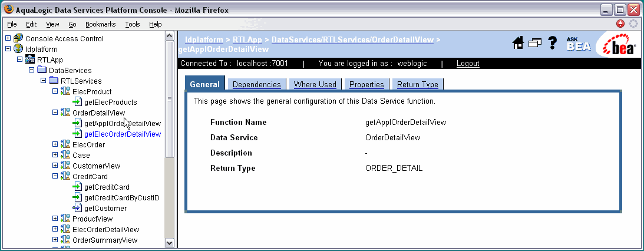Expand the ProductView node
644x251 pixels.
(55, 219)
